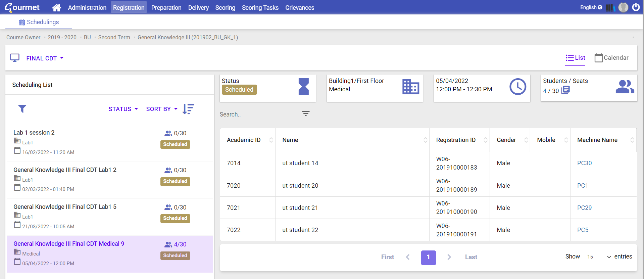
Task: Go to previous page arrow
Action: (408, 257)
